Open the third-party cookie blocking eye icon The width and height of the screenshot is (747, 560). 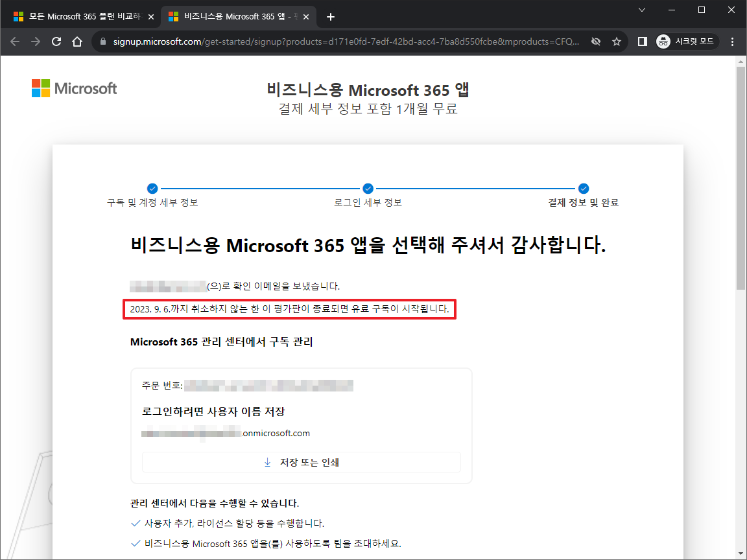pyautogui.click(x=596, y=42)
